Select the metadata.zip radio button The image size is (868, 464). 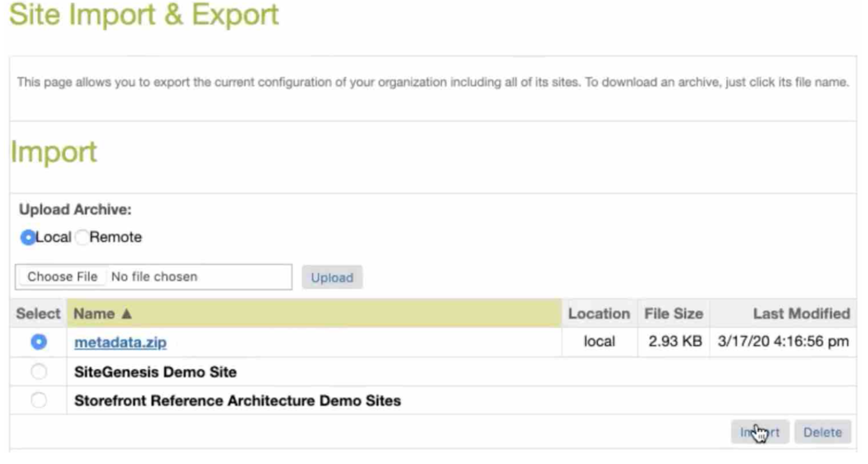pos(39,342)
